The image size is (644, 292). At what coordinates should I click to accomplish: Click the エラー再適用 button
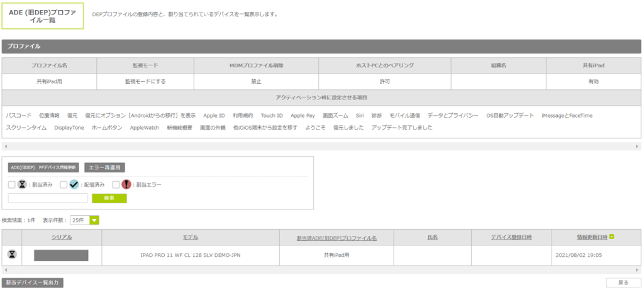click(x=105, y=167)
